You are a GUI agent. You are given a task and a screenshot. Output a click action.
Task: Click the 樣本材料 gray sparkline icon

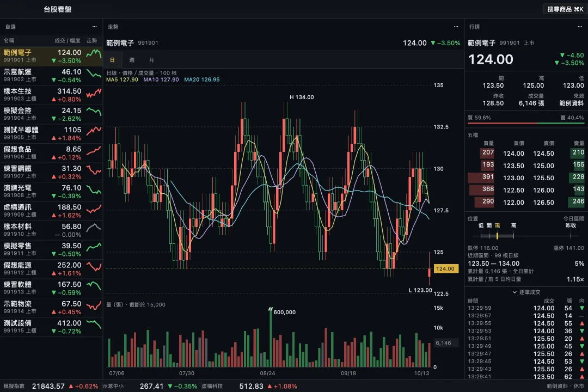(x=94, y=228)
